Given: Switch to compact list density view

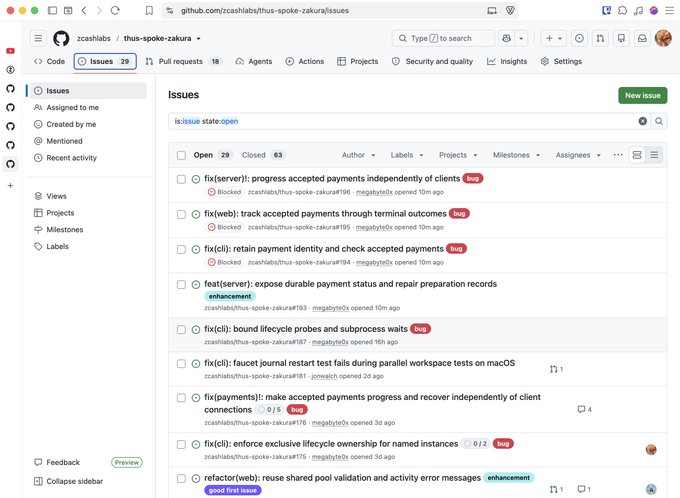Looking at the screenshot, I should 654,155.
